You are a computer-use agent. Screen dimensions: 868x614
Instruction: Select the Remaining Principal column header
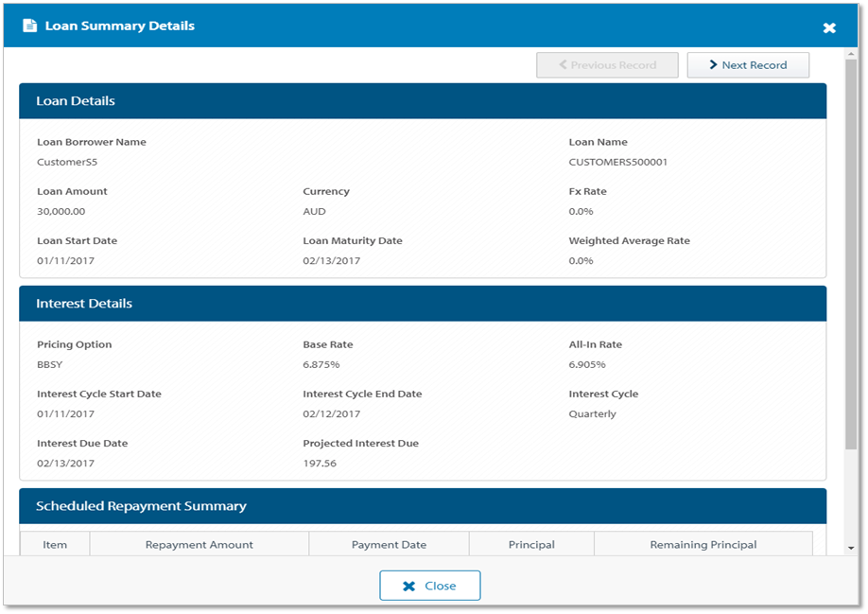click(x=703, y=544)
